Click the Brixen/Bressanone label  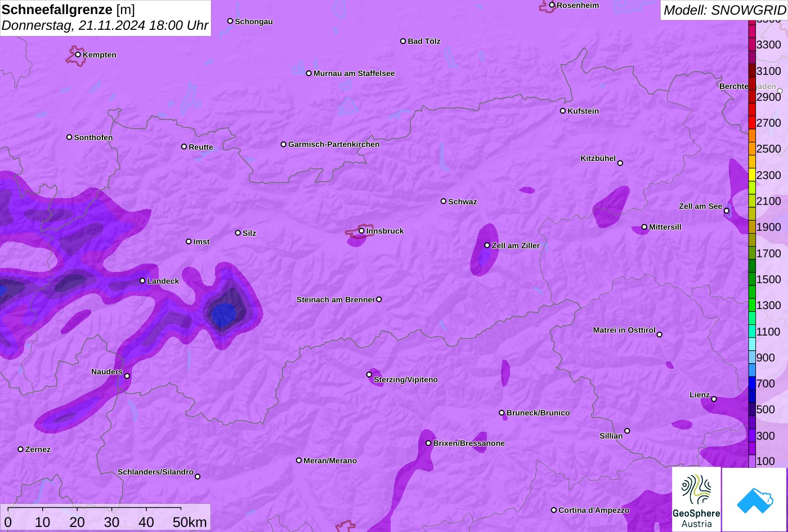(x=469, y=443)
